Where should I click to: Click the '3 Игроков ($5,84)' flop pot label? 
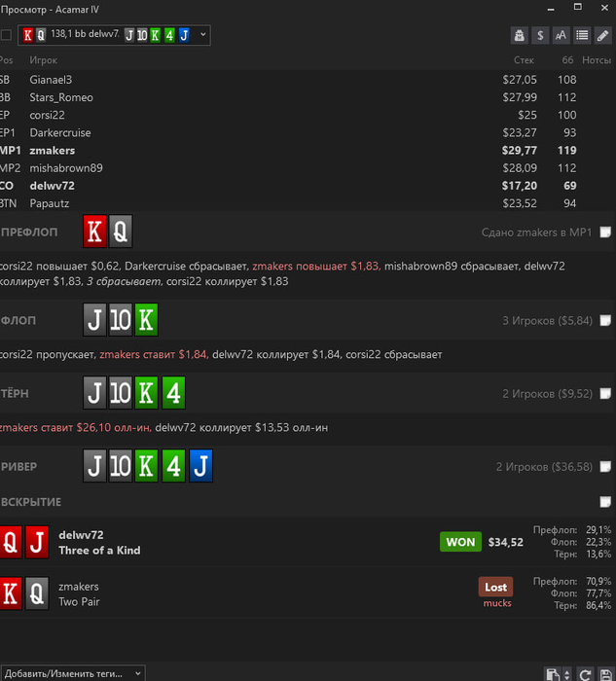click(547, 320)
